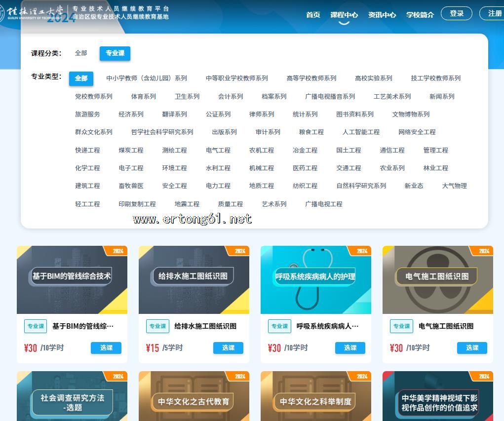The image size is (504, 421).
Task: Filter by 高等学校教师系列
Action: click(311, 78)
